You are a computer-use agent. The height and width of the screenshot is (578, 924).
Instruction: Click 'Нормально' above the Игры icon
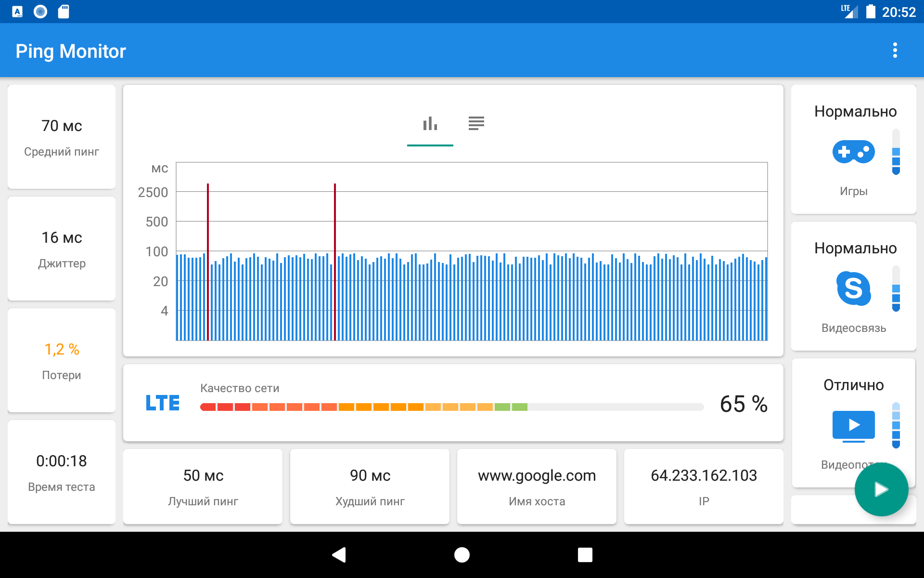tap(855, 112)
